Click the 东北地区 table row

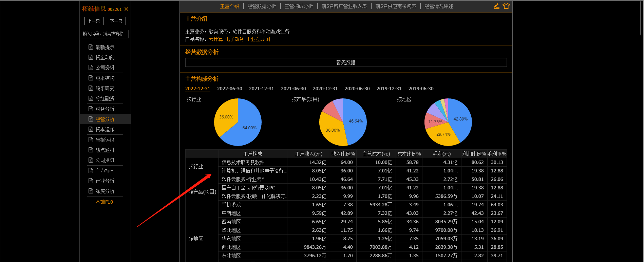(362, 256)
